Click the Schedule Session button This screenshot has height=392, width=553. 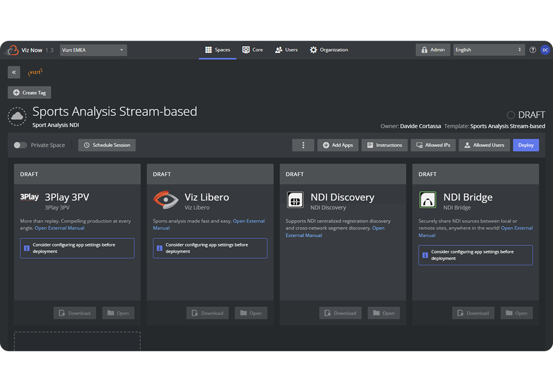click(x=107, y=145)
